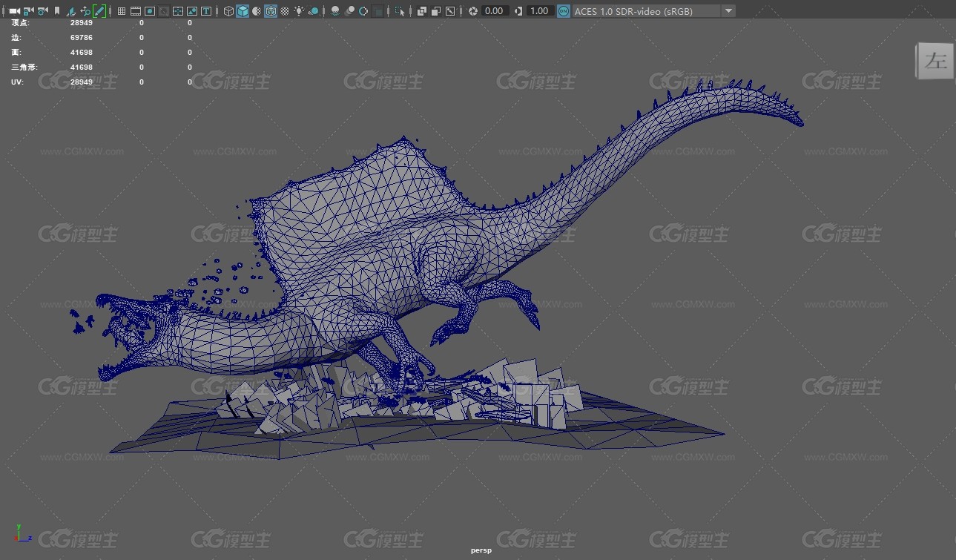956x560 pixels.
Task: Toggle Screen Space Ambient Occlusion icon
Action: (335, 11)
